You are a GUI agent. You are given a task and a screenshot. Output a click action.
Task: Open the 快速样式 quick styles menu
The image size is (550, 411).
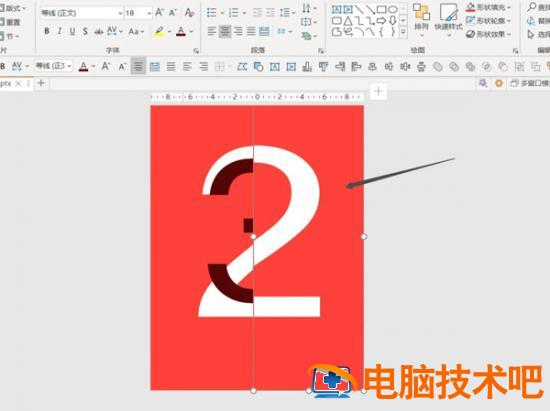pyautogui.click(x=448, y=20)
